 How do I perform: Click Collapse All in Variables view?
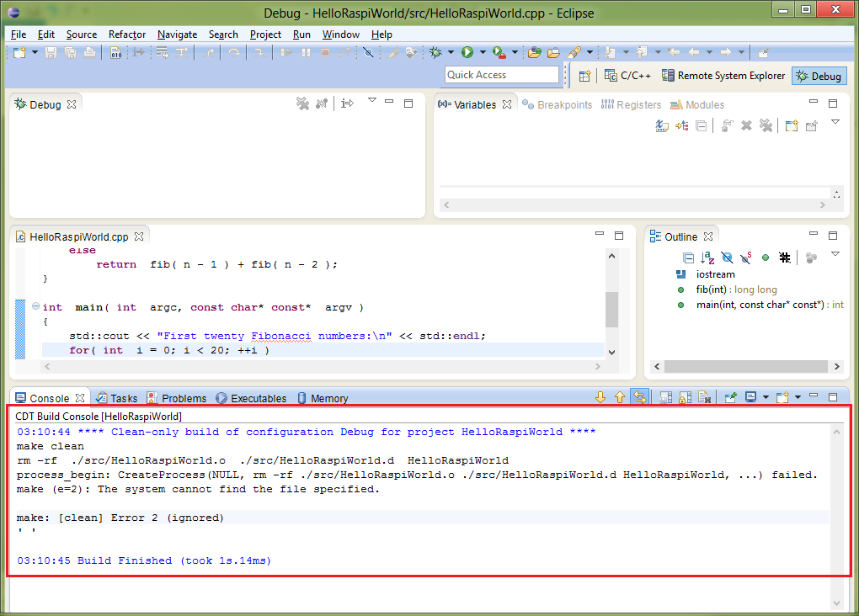(x=702, y=126)
